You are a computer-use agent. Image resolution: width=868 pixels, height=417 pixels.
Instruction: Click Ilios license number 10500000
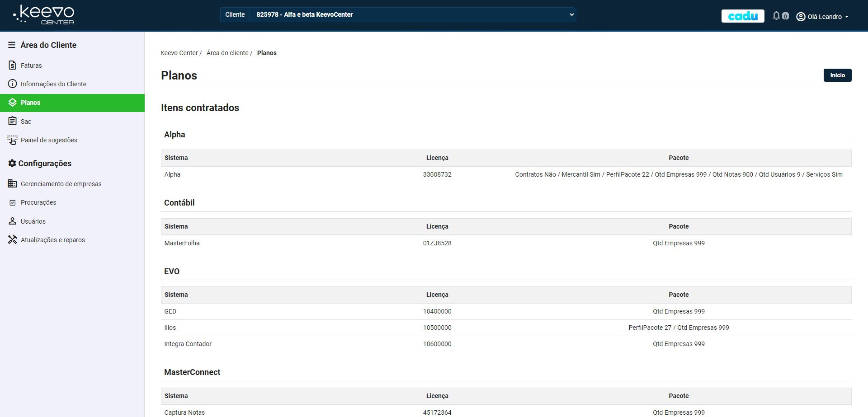click(437, 328)
